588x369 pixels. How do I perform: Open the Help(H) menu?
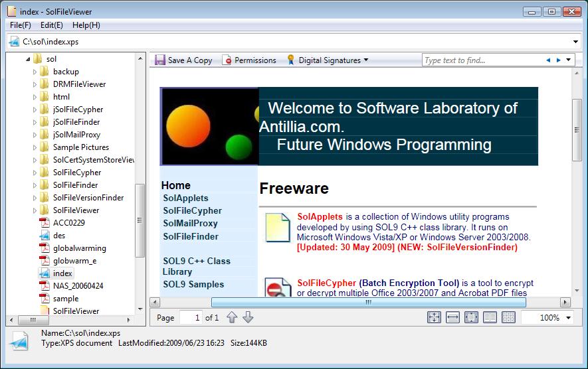pyautogui.click(x=86, y=25)
